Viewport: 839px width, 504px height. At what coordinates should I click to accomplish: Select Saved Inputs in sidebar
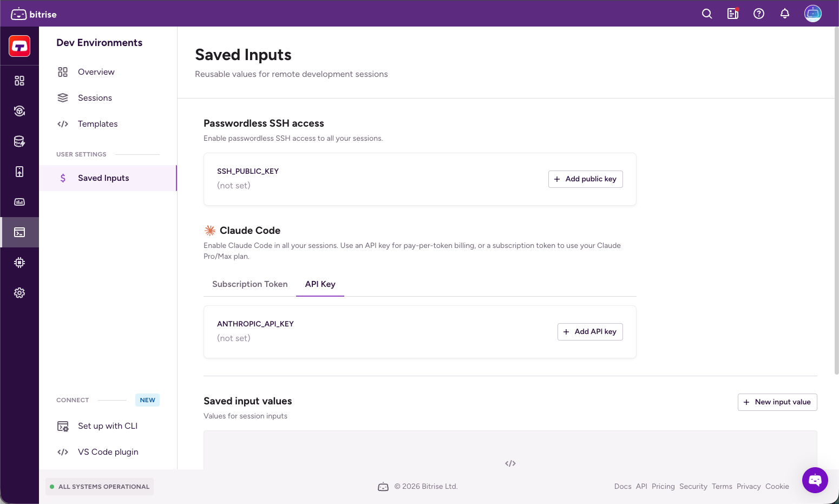108,178
